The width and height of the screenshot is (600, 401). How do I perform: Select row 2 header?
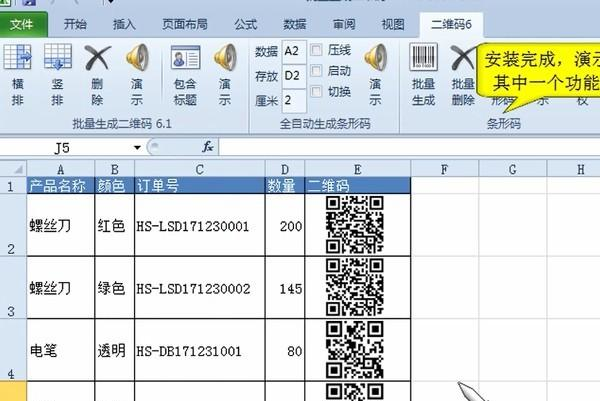13,225
